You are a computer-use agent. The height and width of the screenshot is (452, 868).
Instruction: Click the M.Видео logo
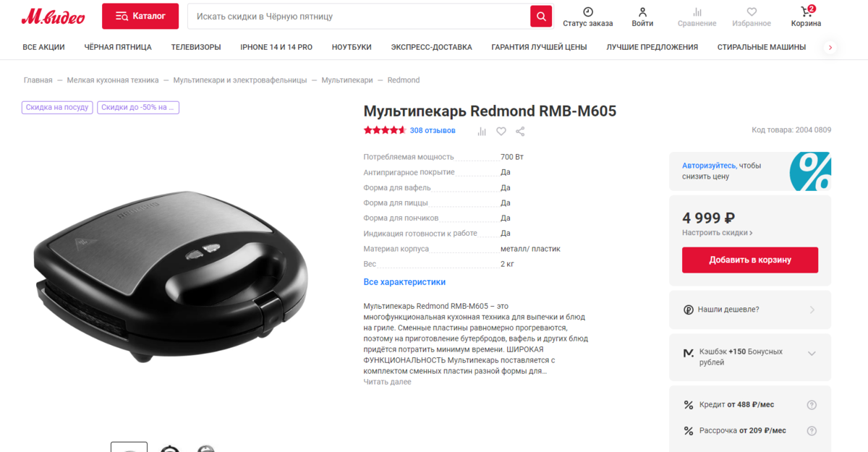pyautogui.click(x=53, y=16)
